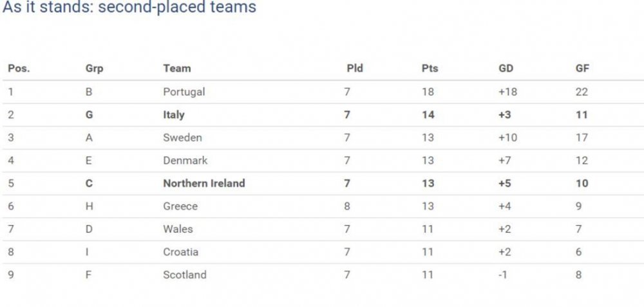The image size is (644, 307).
Task: Click the GD column header
Action: click(506, 68)
